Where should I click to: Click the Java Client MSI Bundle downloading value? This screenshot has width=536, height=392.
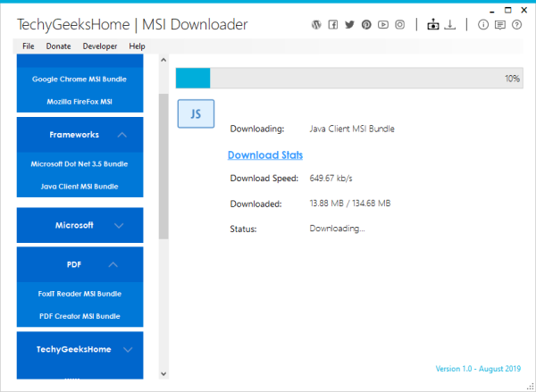click(x=352, y=129)
